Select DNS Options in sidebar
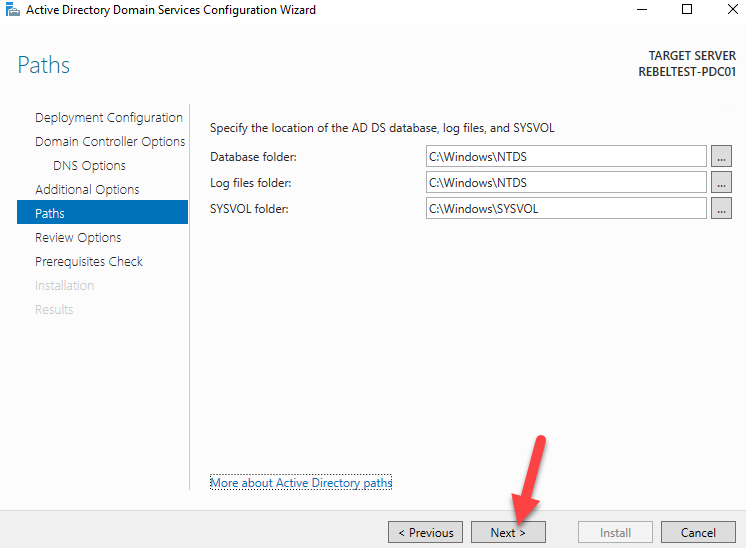This screenshot has height=548, width=746. pos(89,165)
